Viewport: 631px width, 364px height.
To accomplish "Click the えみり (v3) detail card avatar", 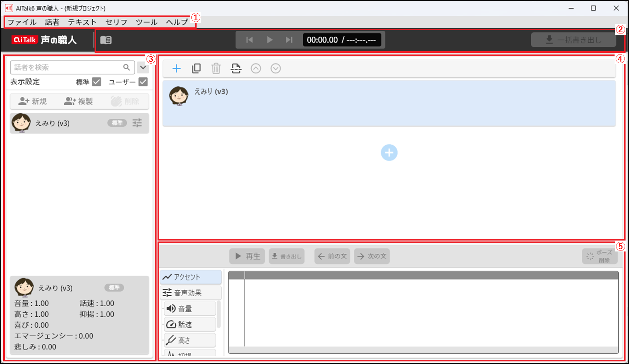I will pyautogui.click(x=24, y=288).
